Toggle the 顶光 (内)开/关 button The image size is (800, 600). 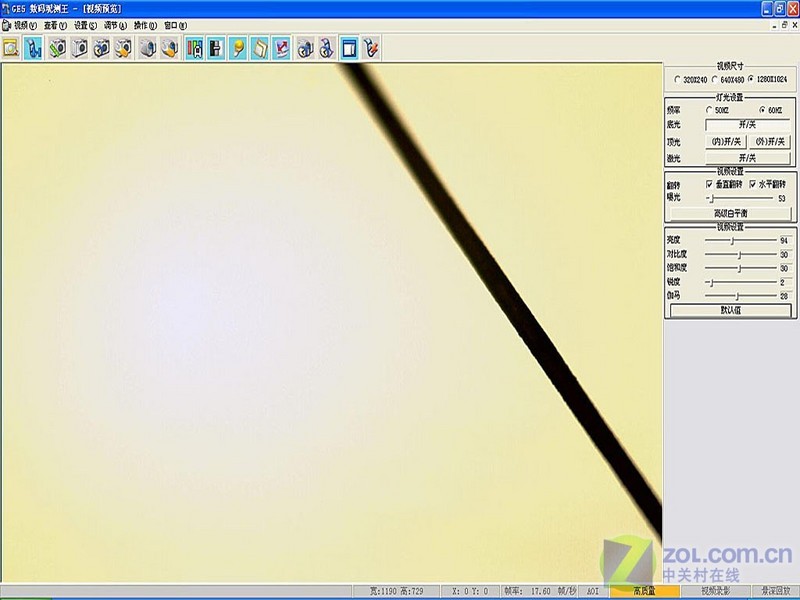pyautogui.click(x=726, y=141)
